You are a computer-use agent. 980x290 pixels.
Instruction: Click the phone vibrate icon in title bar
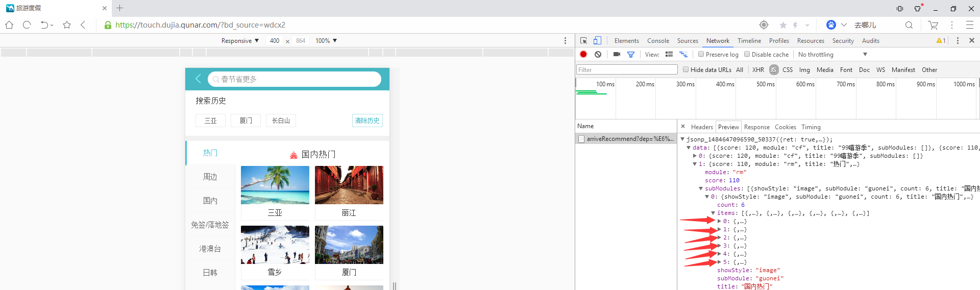900,8
